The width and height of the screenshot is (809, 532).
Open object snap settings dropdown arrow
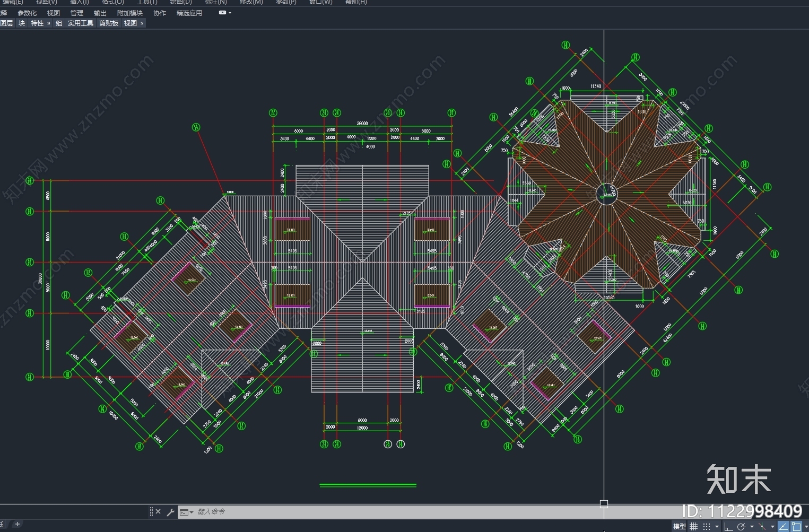[806, 527]
